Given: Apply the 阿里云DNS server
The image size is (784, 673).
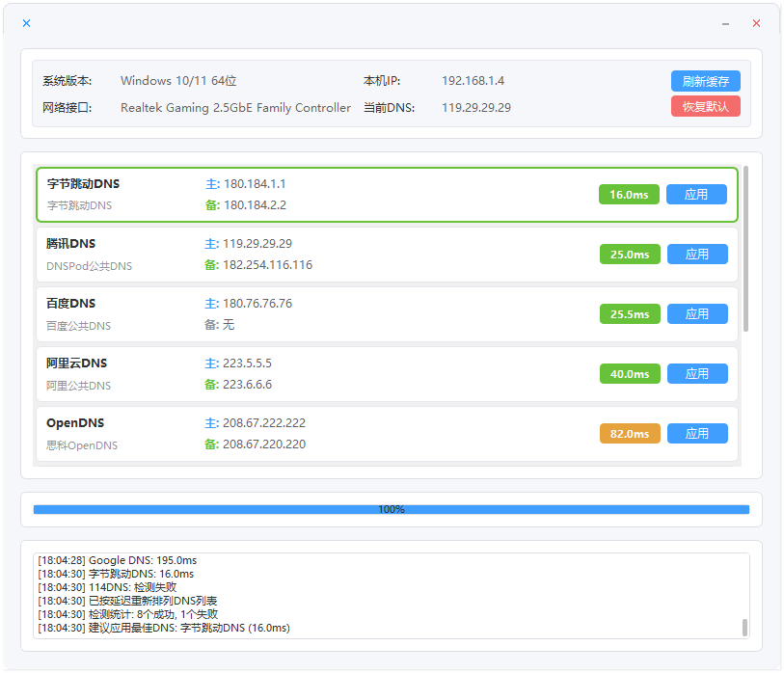Looking at the screenshot, I should click(696, 374).
